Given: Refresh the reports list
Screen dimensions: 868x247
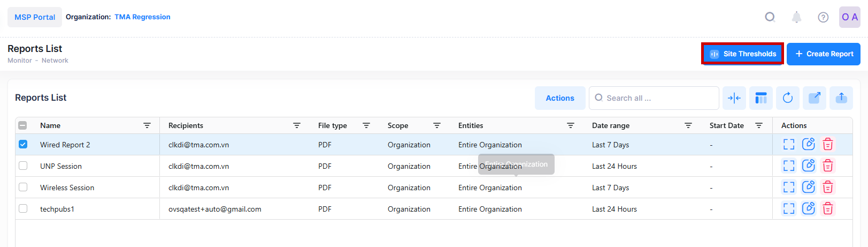Looking at the screenshot, I should [787, 98].
